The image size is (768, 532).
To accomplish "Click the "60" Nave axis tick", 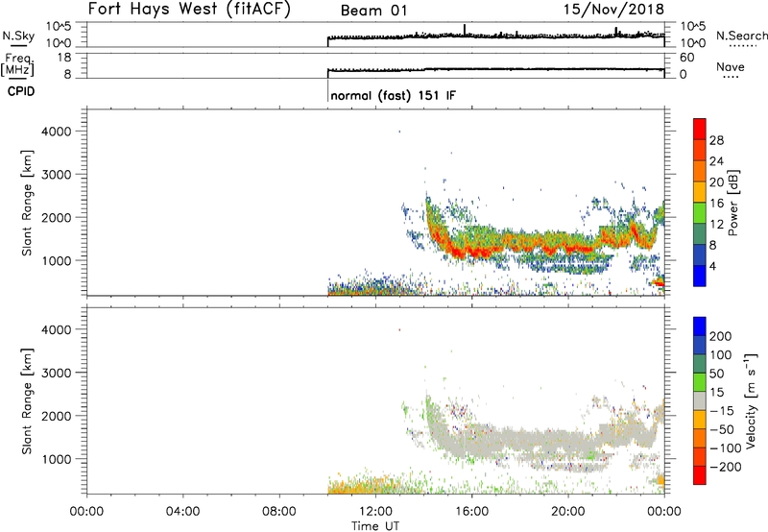I will tap(686, 58).
